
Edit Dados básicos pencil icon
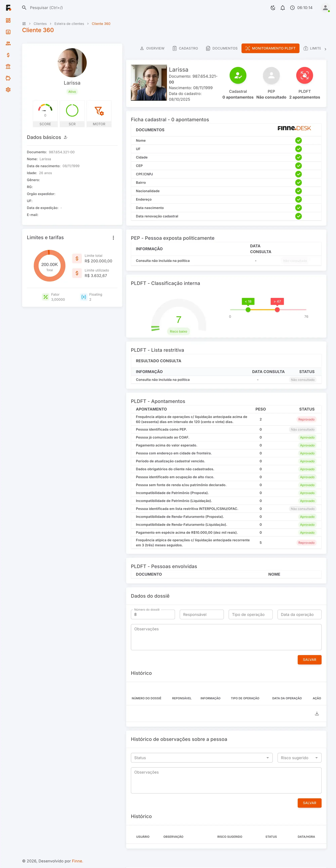pyautogui.click(x=66, y=138)
